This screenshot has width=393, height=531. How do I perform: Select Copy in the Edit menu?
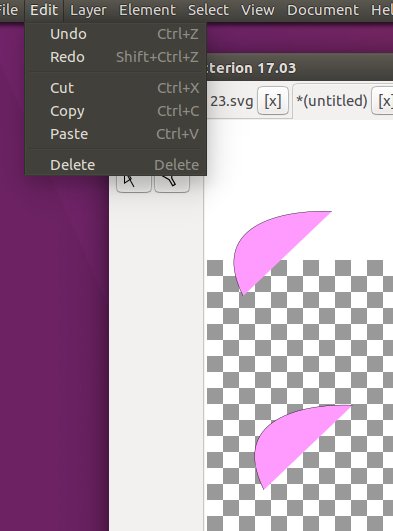(116, 111)
